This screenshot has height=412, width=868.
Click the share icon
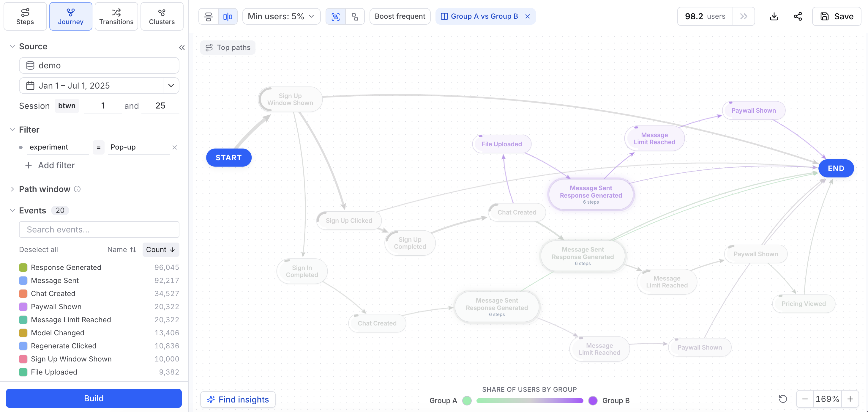coord(798,17)
